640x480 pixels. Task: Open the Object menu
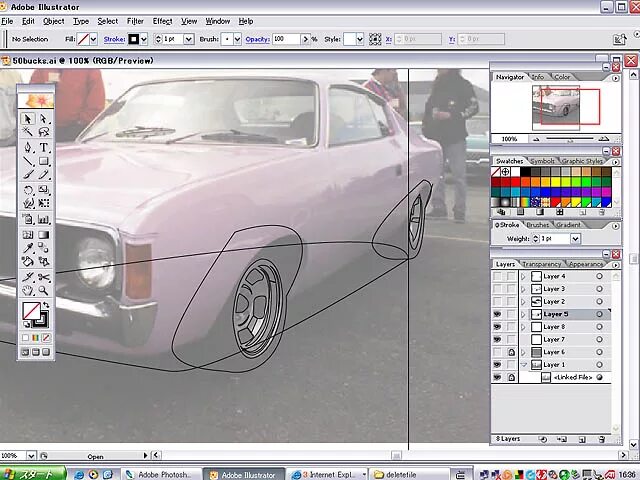53,21
